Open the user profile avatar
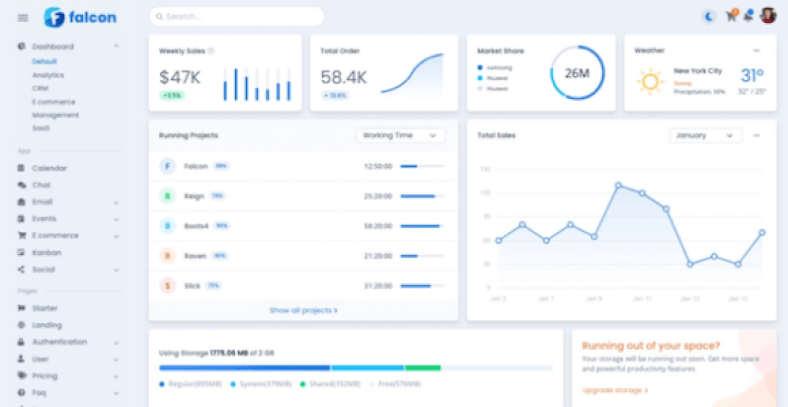788x407 pixels. pyautogui.click(x=768, y=16)
